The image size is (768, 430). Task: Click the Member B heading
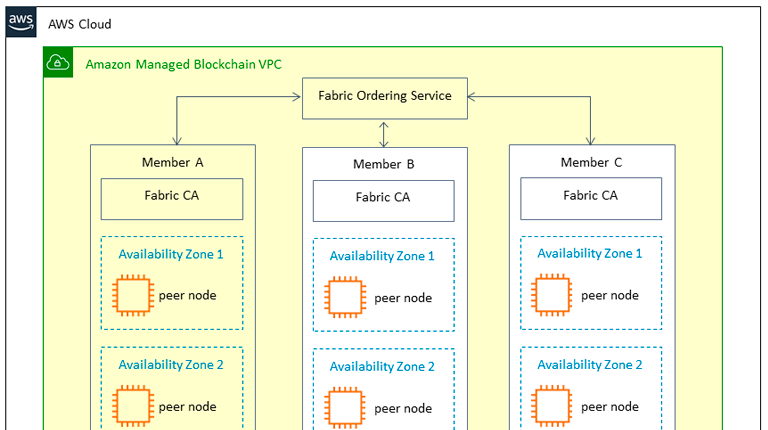(384, 164)
